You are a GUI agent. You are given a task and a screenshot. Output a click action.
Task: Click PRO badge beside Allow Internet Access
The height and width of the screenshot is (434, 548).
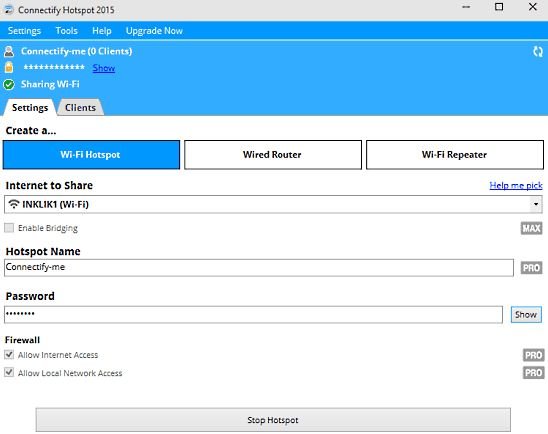click(534, 355)
